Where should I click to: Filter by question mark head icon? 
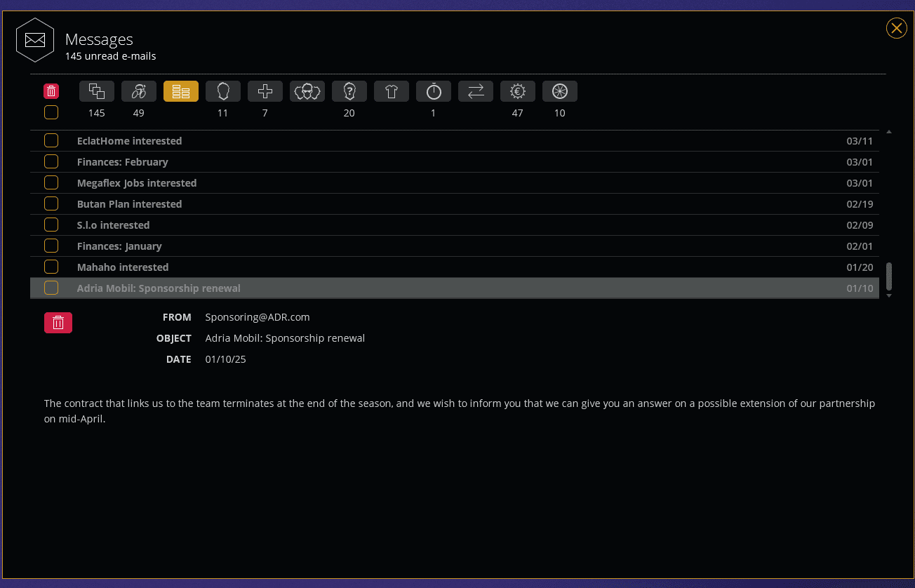pos(349,91)
